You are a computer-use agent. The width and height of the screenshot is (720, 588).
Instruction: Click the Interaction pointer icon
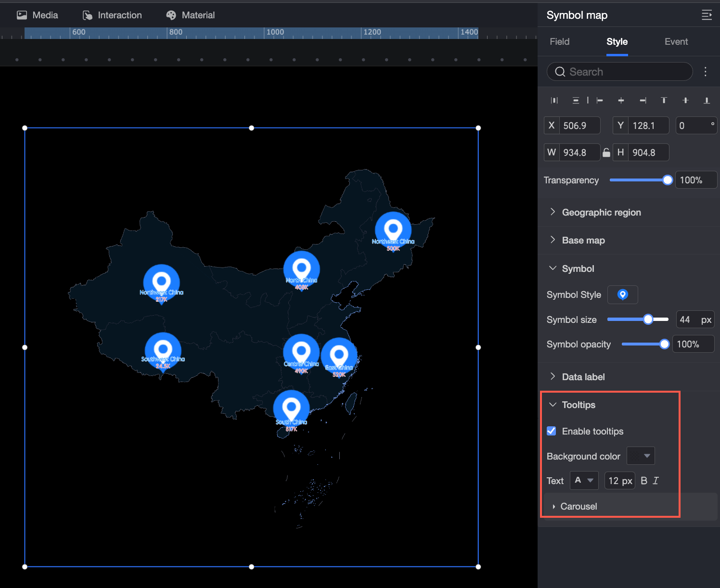[88, 15]
